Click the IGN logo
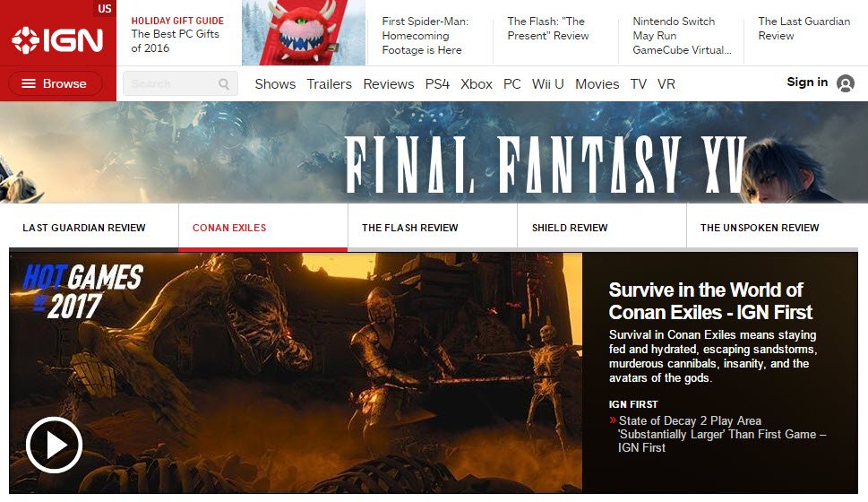 57,40
